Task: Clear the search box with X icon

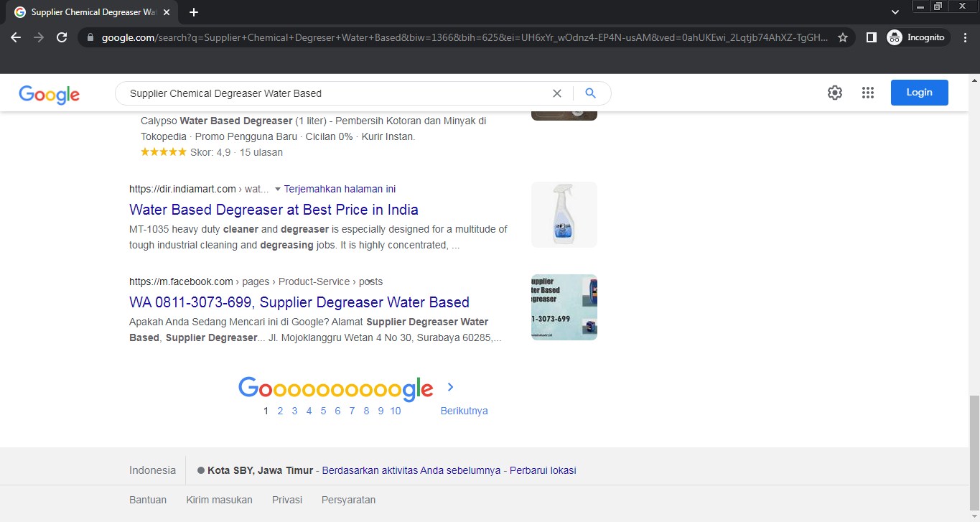Action: click(x=556, y=93)
